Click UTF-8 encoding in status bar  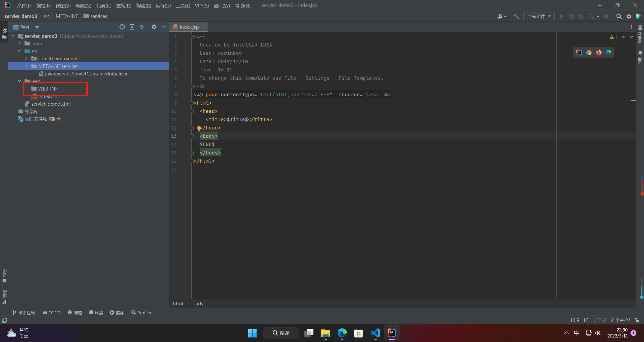tap(600, 320)
